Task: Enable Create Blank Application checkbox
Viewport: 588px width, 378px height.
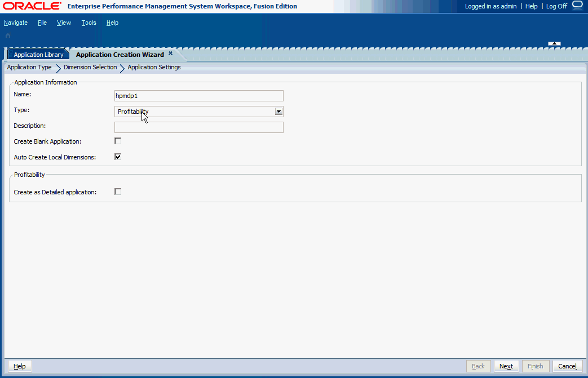Action: tap(118, 141)
